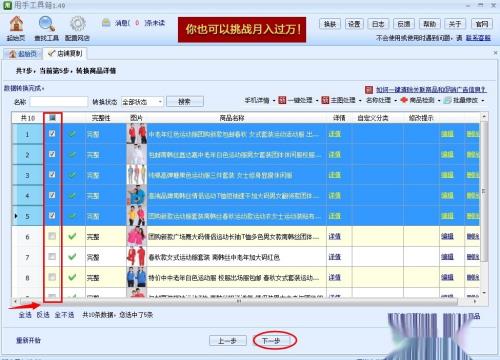Click the 搜索 search button
This screenshot has height=360, width=500.
(185, 102)
